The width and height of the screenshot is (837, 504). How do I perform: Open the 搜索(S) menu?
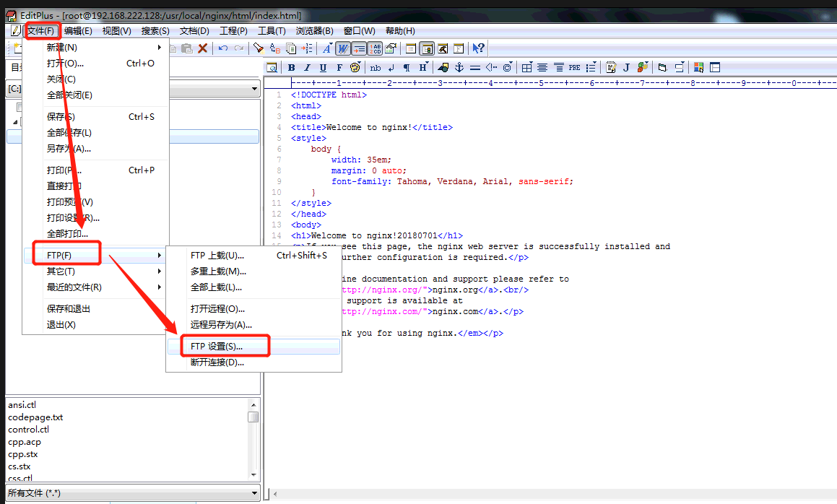pos(155,31)
